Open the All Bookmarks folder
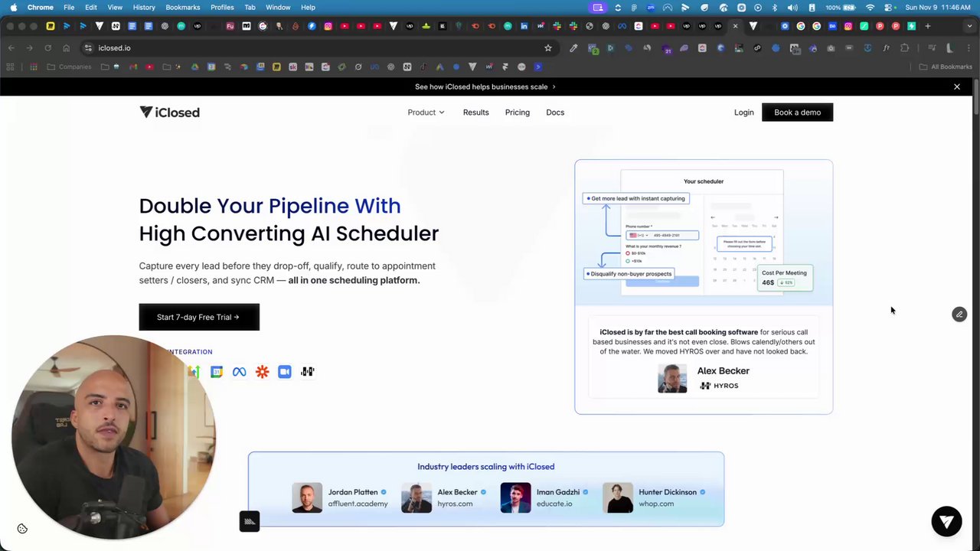 (946, 67)
